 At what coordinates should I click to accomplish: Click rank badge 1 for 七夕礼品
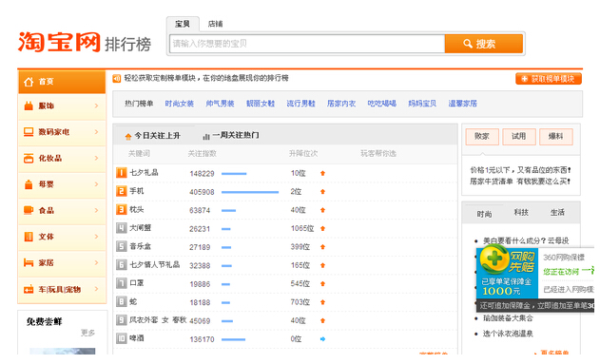pyautogui.click(x=122, y=173)
